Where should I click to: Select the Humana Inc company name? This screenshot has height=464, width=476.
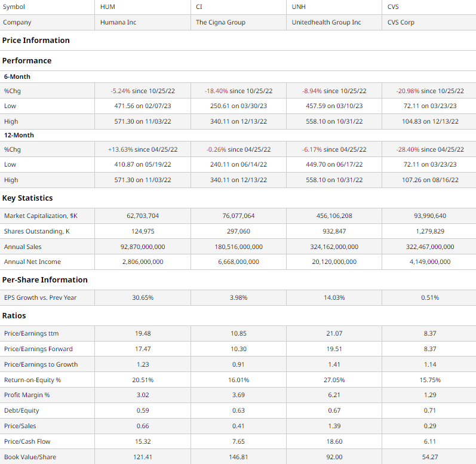click(x=118, y=22)
